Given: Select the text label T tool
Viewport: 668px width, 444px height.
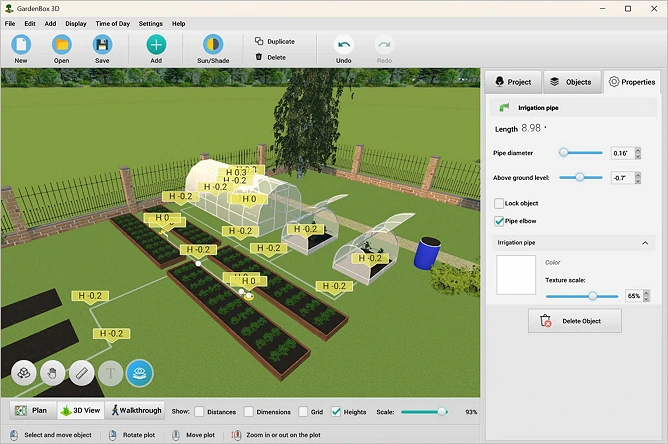Looking at the screenshot, I should pyautogui.click(x=110, y=373).
